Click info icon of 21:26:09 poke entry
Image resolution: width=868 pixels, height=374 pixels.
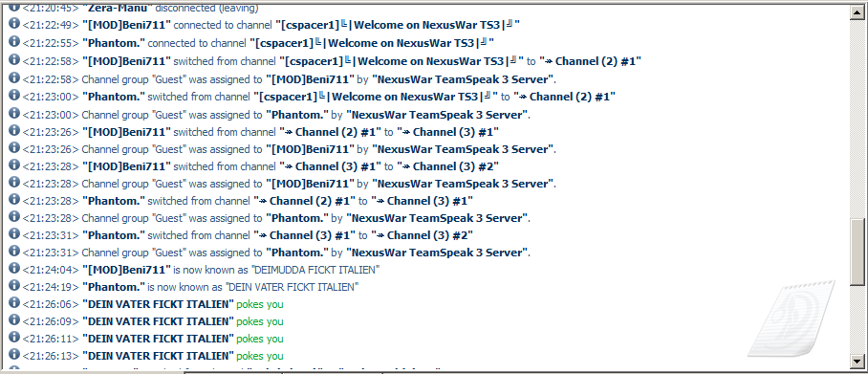tap(14, 320)
